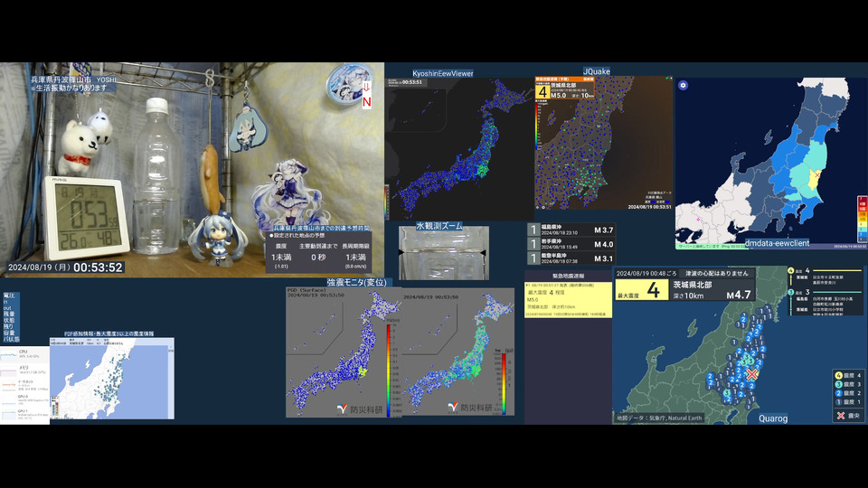Screen dimensions: 868x488
Task: Click the KyoshinEewViewer Japan map
Action: coord(459,149)
